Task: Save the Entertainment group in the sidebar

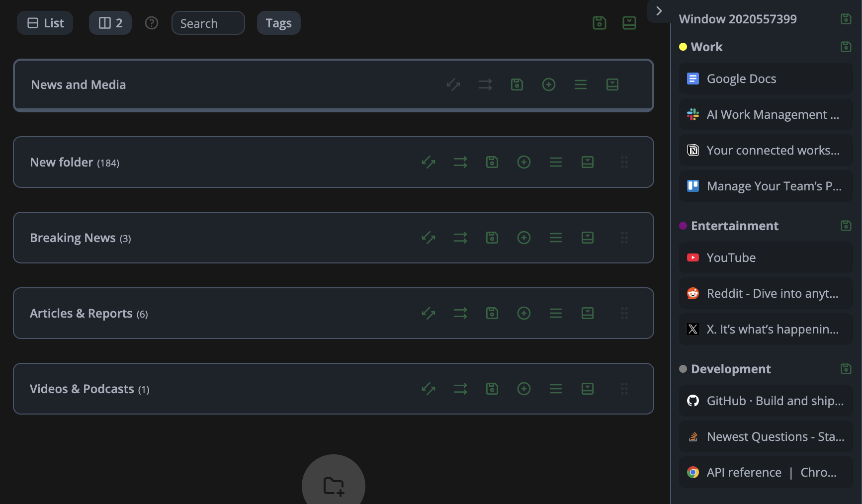Action: (845, 225)
